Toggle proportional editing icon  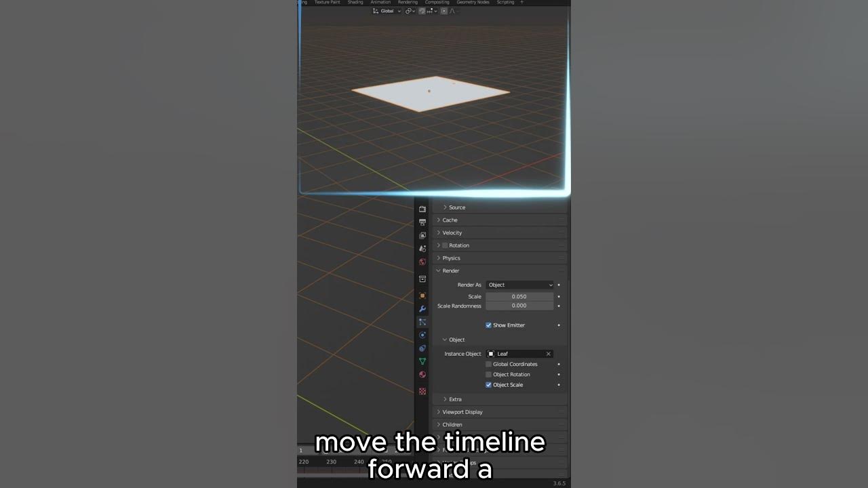point(445,11)
